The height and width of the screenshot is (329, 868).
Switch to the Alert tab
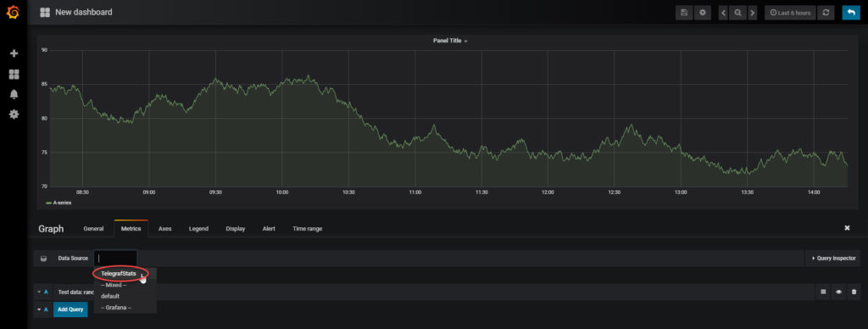[x=269, y=228]
